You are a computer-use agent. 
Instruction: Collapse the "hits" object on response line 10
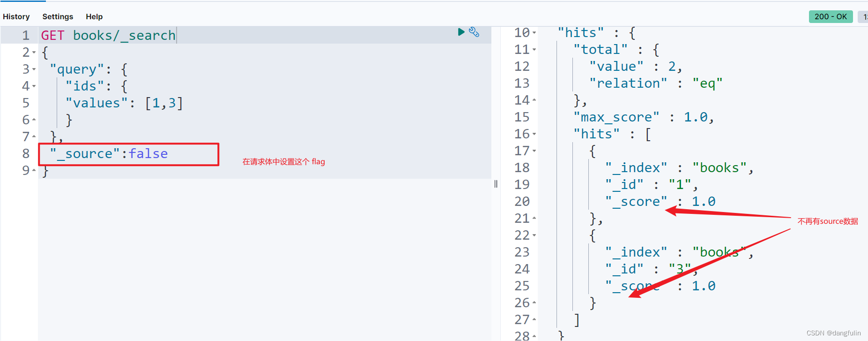pyautogui.click(x=534, y=33)
